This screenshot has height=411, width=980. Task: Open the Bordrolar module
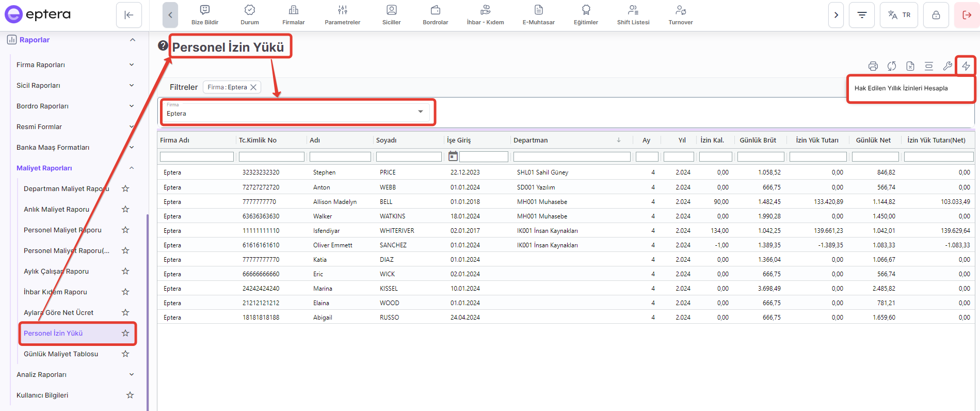(435, 14)
